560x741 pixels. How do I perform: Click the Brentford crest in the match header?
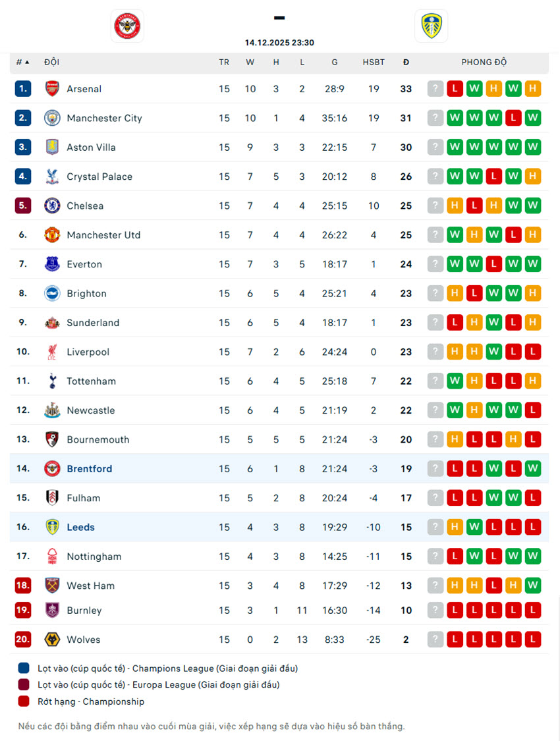127,26
